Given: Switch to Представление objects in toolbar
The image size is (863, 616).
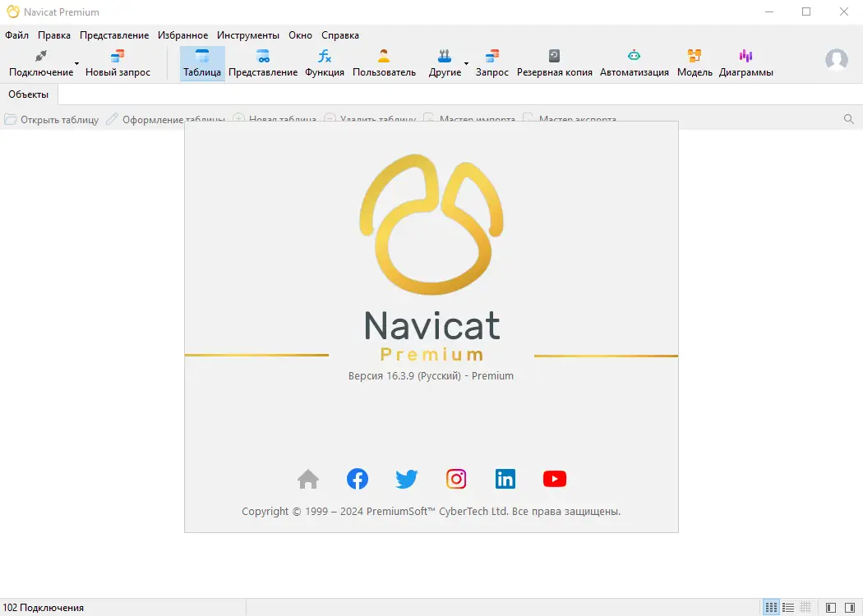Looking at the screenshot, I should click(x=263, y=63).
